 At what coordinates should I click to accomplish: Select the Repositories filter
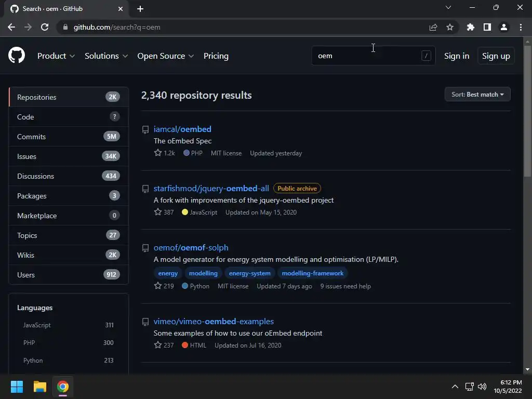pos(69,97)
